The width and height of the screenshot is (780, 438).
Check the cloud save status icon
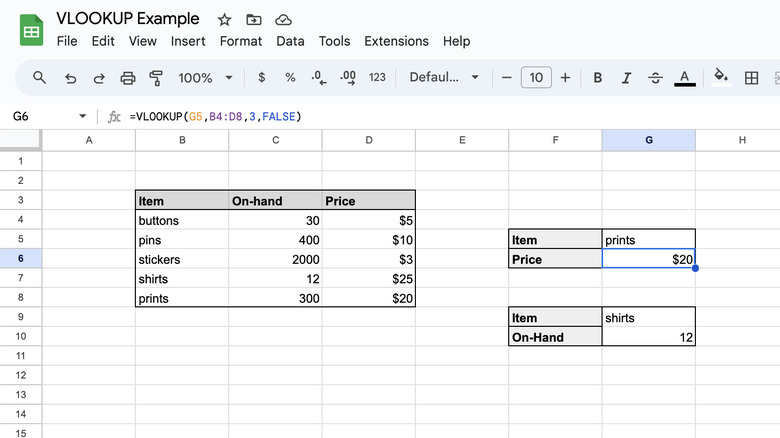[x=283, y=19]
